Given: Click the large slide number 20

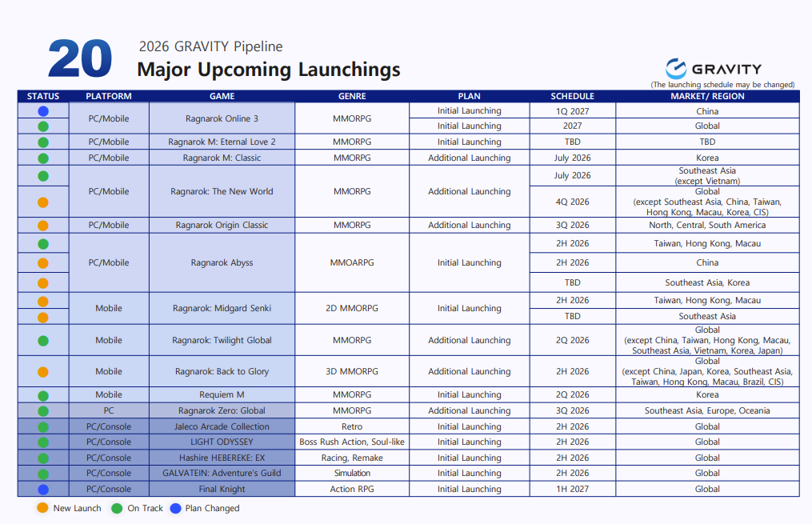Looking at the screenshot, I should click(x=80, y=58).
